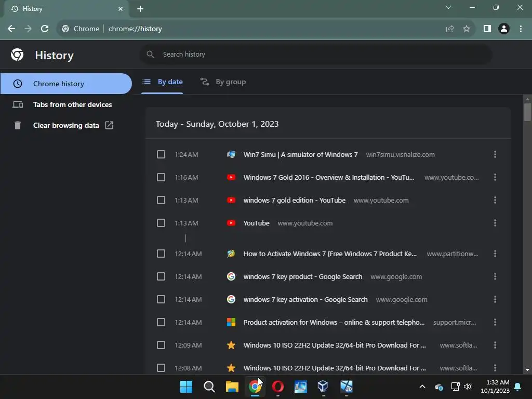This screenshot has height=399, width=532.
Task: Click the YouTube favicon on Windows 7 Gold 2016 row
Action: 231,177
